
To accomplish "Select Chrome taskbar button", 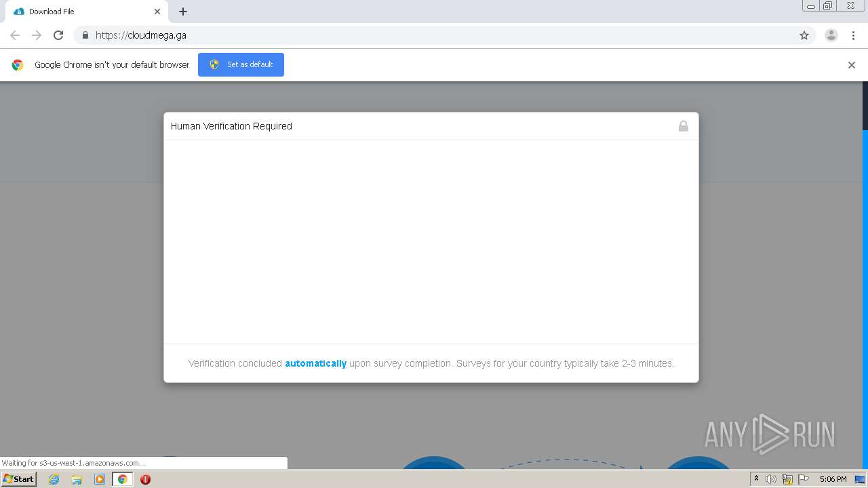I will coord(122,479).
